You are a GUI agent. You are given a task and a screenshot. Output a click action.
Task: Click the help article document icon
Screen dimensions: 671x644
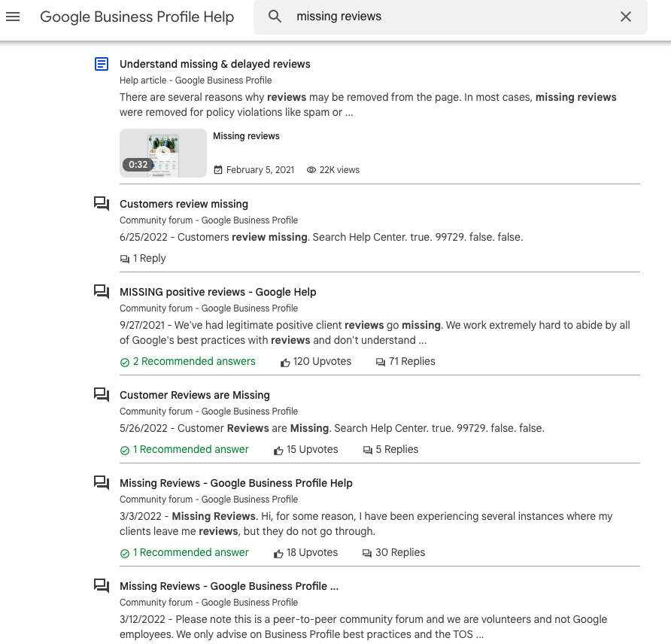pyautogui.click(x=102, y=64)
